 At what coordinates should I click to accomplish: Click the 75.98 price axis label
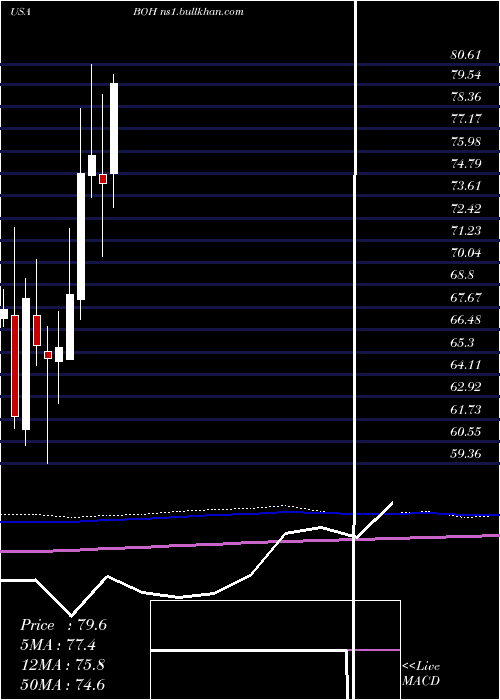pyautogui.click(x=466, y=141)
